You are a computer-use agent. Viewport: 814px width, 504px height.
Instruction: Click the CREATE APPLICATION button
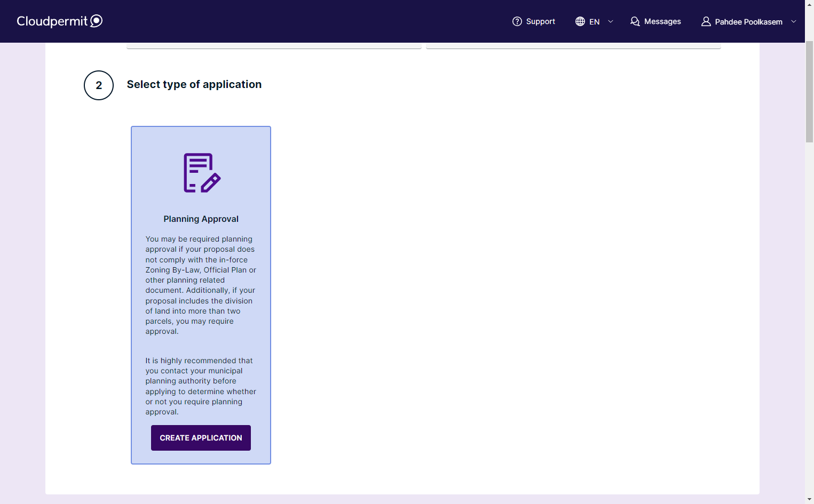(x=201, y=438)
